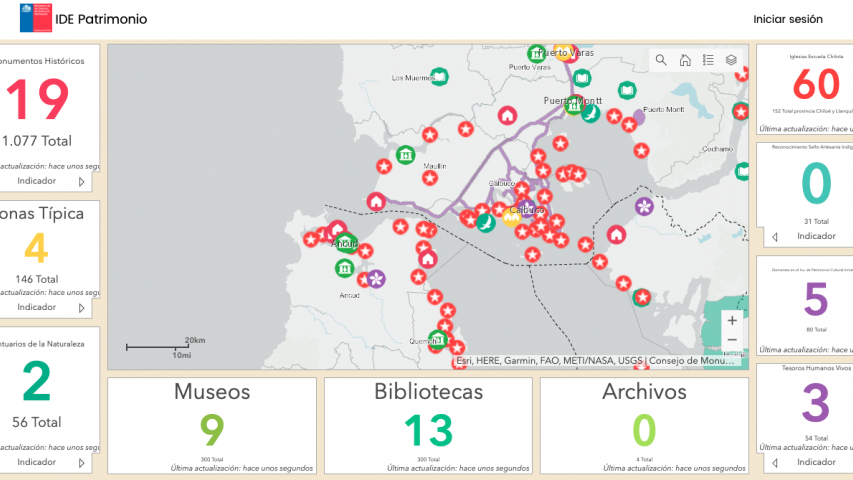Zoom out with the minus button

[x=732, y=340]
